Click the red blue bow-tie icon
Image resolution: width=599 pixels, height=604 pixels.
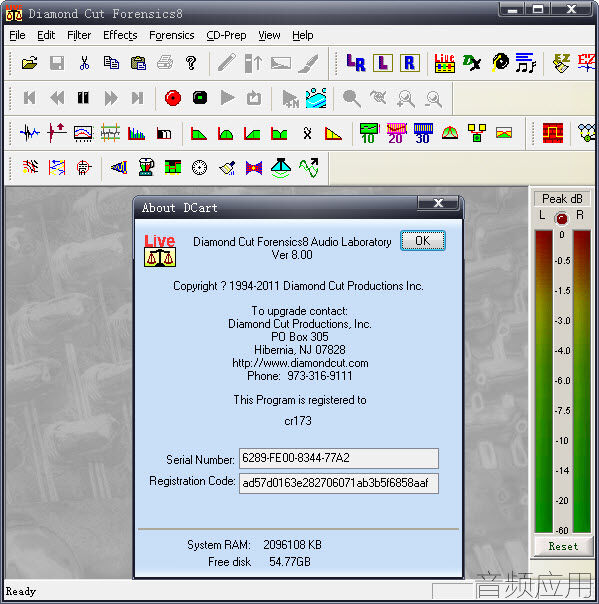[253, 168]
